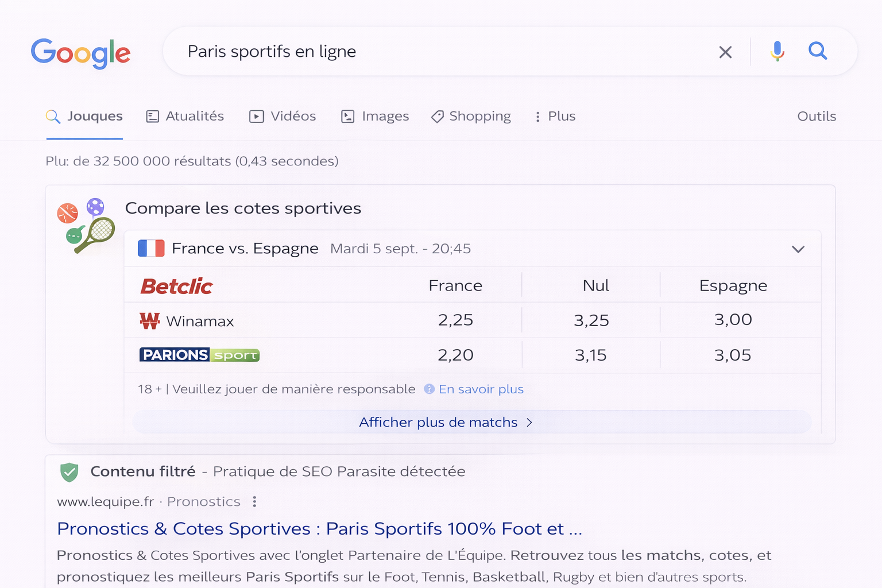Open the Outils search tools
Image resolution: width=882 pixels, height=588 pixels.
pyautogui.click(x=816, y=117)
